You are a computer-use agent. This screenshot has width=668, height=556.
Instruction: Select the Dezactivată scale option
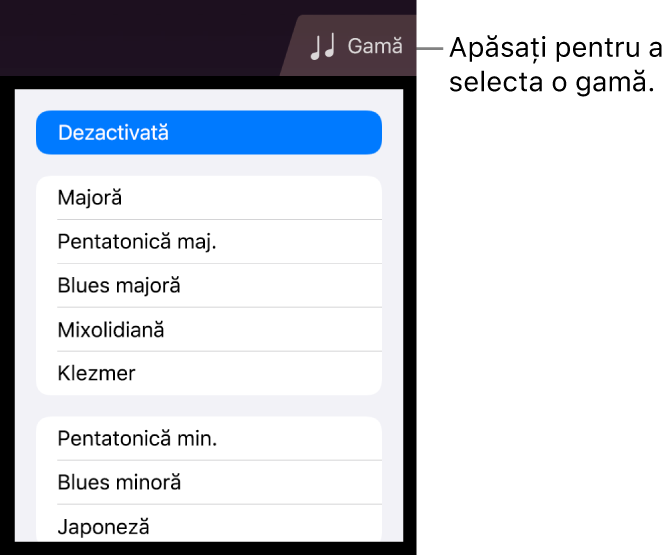[208, 132]
